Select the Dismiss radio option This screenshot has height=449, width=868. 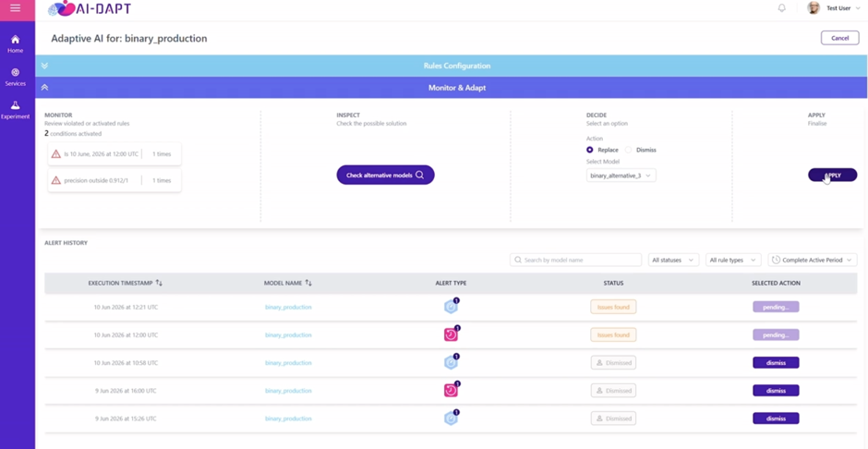point(628,150)
